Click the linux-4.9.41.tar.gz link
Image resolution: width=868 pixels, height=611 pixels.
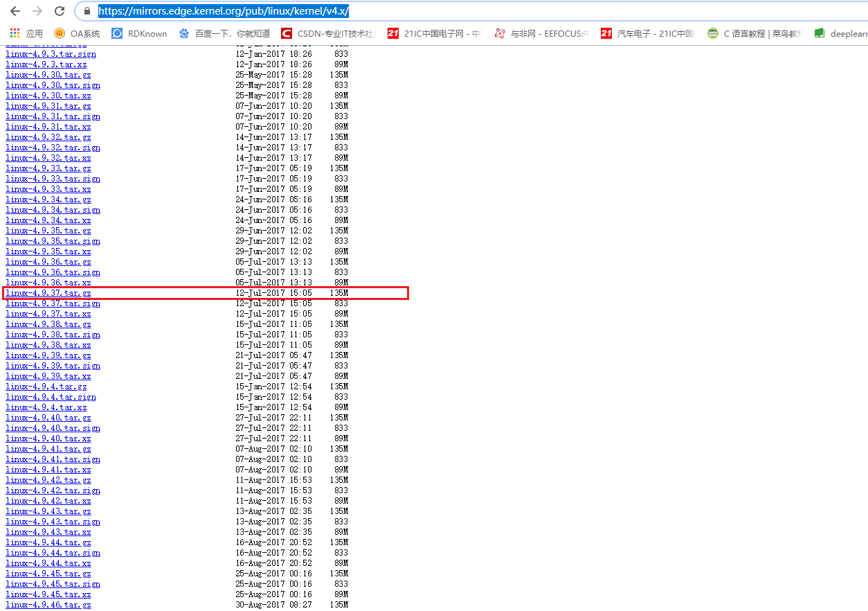click(x=48, y=449)
